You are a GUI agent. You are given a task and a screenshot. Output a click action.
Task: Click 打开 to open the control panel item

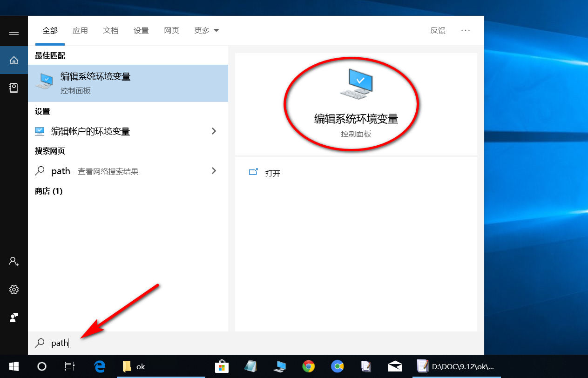(x=273, y=173)
